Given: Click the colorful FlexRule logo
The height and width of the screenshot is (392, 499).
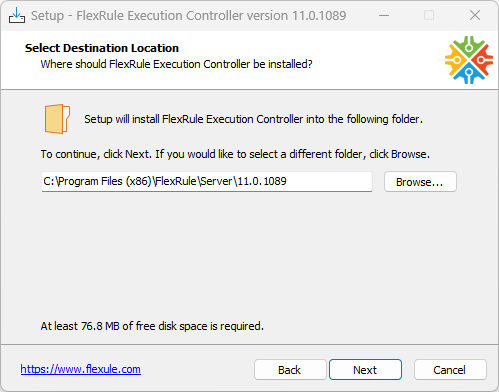Looking at the screenshot, I should (x=469, y=60).
